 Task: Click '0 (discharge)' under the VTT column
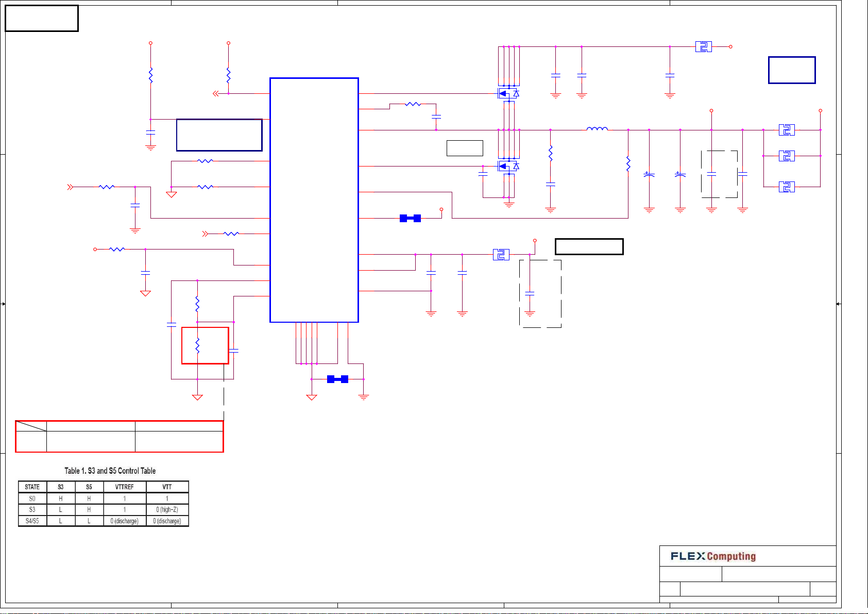point(167,521)
